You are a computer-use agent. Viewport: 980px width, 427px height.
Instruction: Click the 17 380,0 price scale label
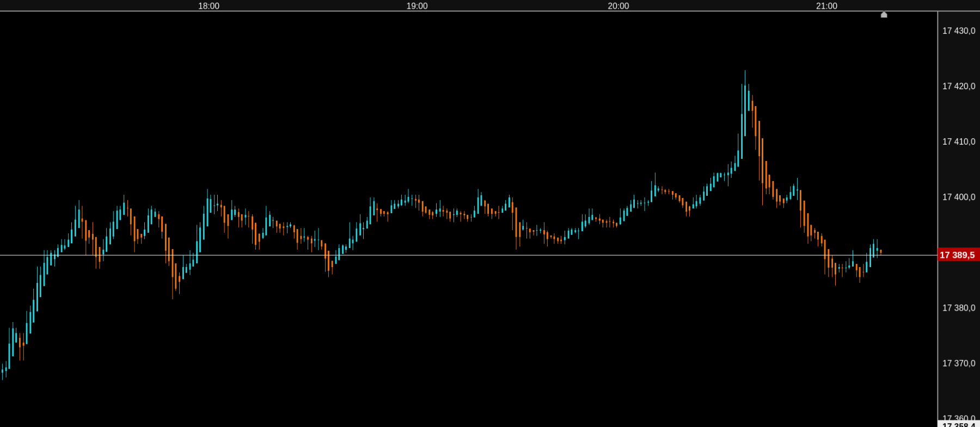[959, 308]
